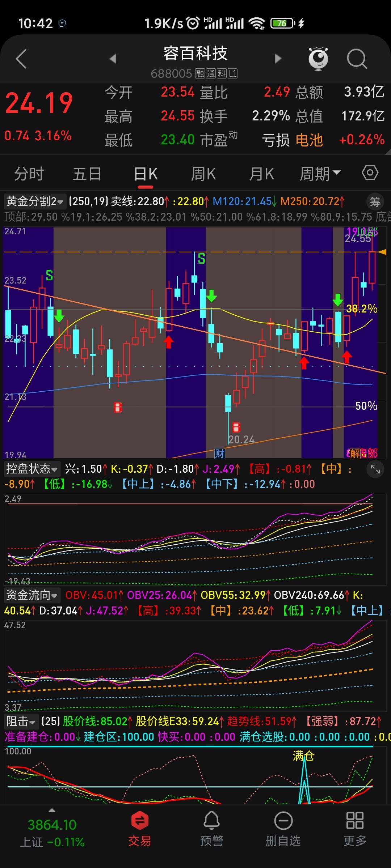The image size is (391, 868).
Task: Select the 周K weekly candlestick tab
Action: coord(203,174)
